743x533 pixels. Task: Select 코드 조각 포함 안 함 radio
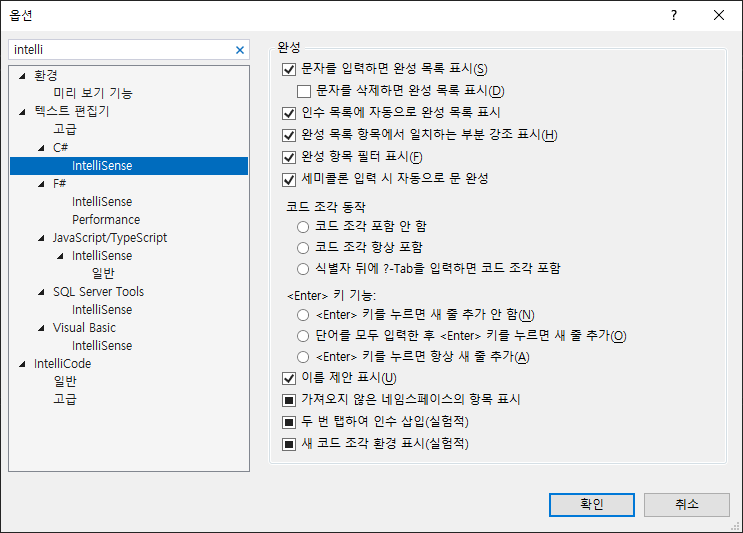pos(303,227)
